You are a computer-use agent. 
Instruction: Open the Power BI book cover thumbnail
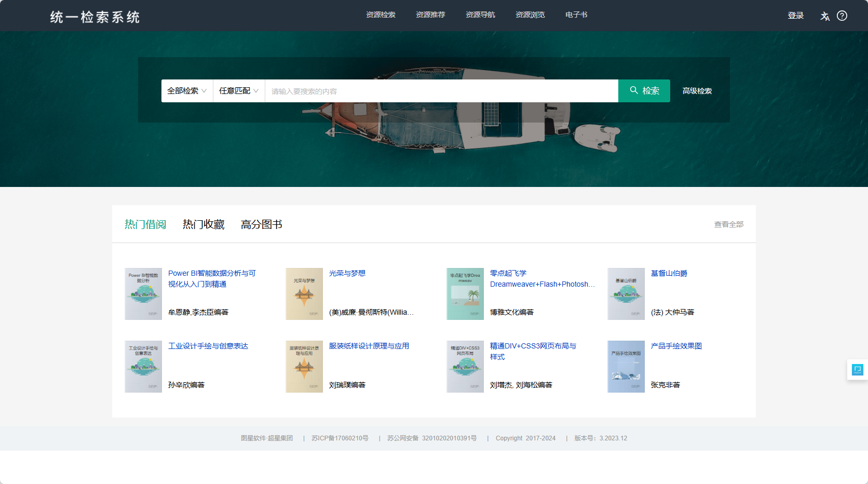[143, 294]
